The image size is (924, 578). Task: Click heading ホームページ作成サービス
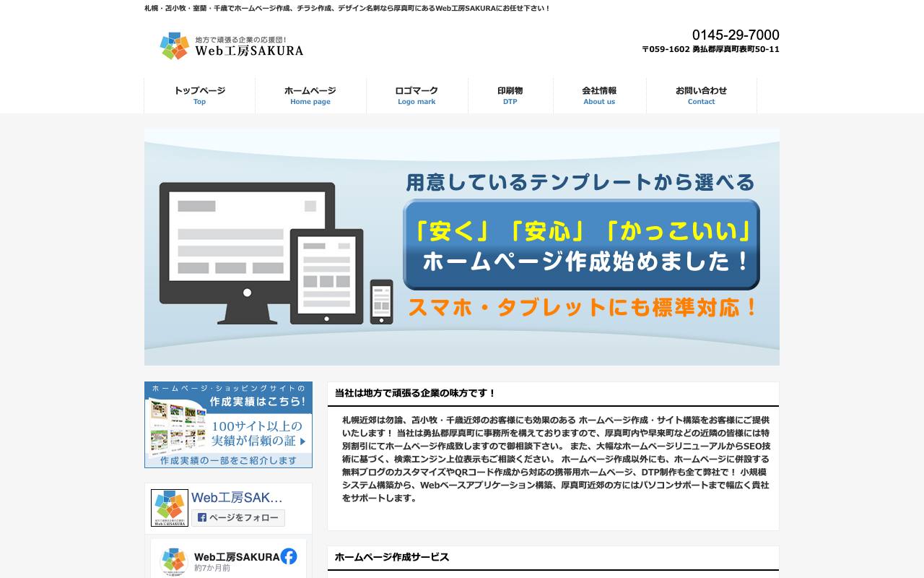tap(392, 557)
